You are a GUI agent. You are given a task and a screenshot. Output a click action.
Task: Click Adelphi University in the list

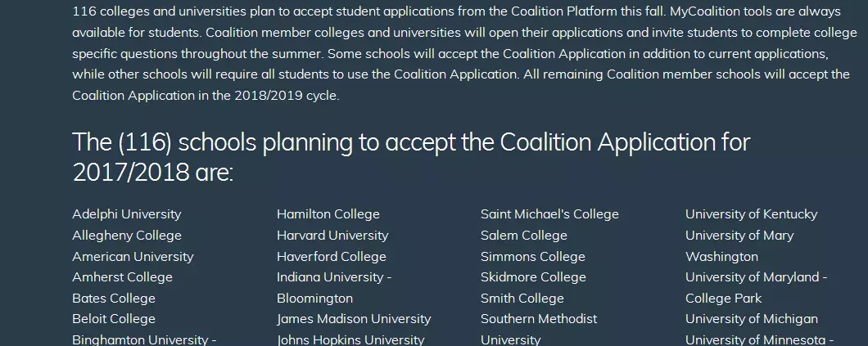pyautogui.click(x=127, y=214)
